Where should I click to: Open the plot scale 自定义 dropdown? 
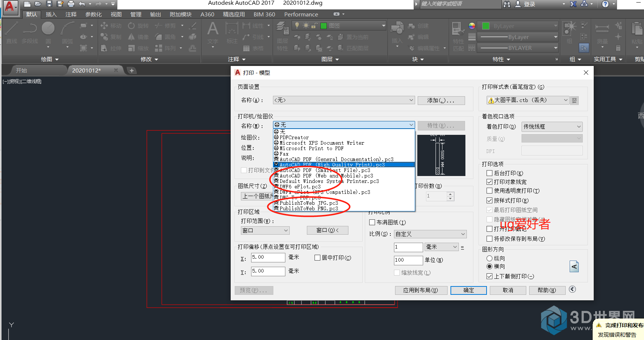[430, 234]
